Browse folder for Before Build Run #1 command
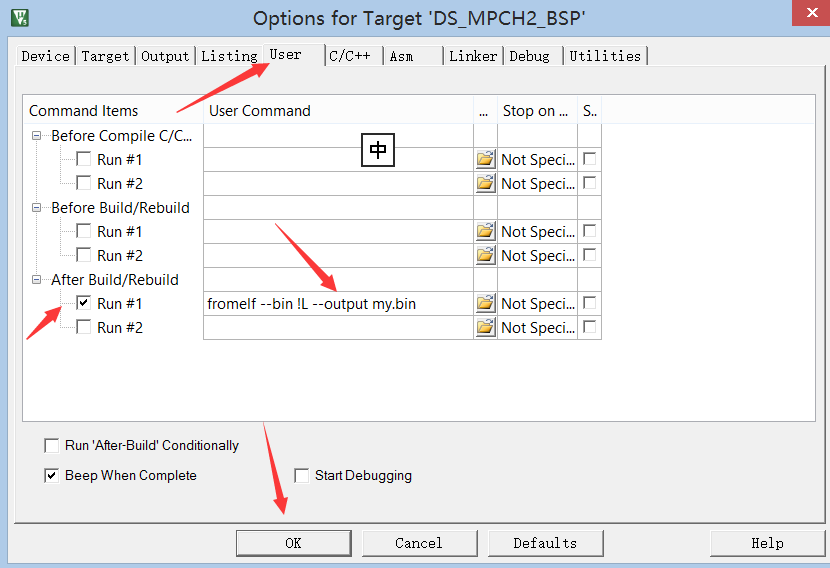 (485, 231)
